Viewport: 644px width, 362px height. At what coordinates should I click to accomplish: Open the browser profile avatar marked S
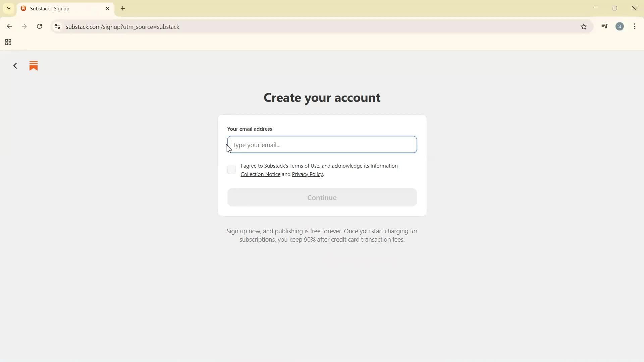click(620, 26)
